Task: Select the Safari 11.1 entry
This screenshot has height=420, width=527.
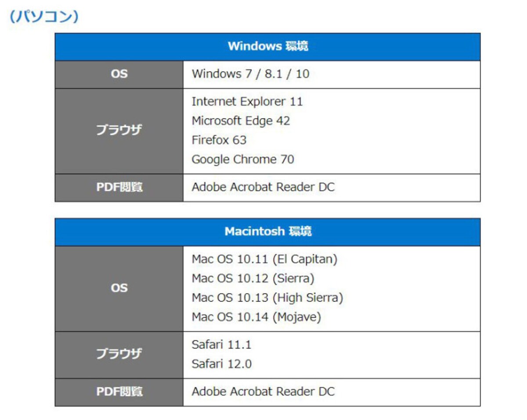Action: click(x=221, y=345)
